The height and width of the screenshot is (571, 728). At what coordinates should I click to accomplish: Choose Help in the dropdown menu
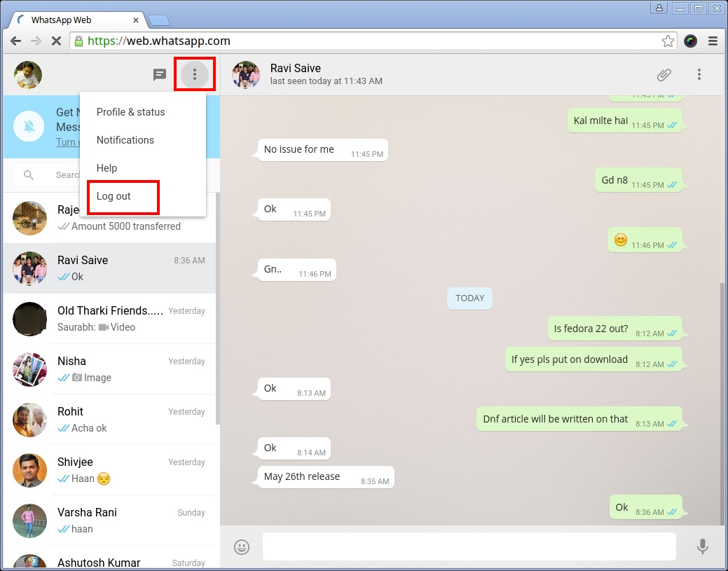click(142, 168)
